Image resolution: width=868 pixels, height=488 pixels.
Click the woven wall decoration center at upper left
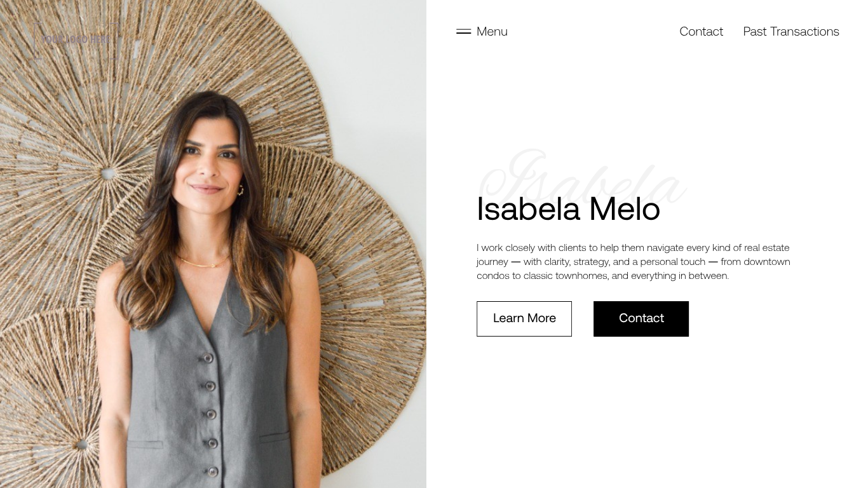coord(109,173)
